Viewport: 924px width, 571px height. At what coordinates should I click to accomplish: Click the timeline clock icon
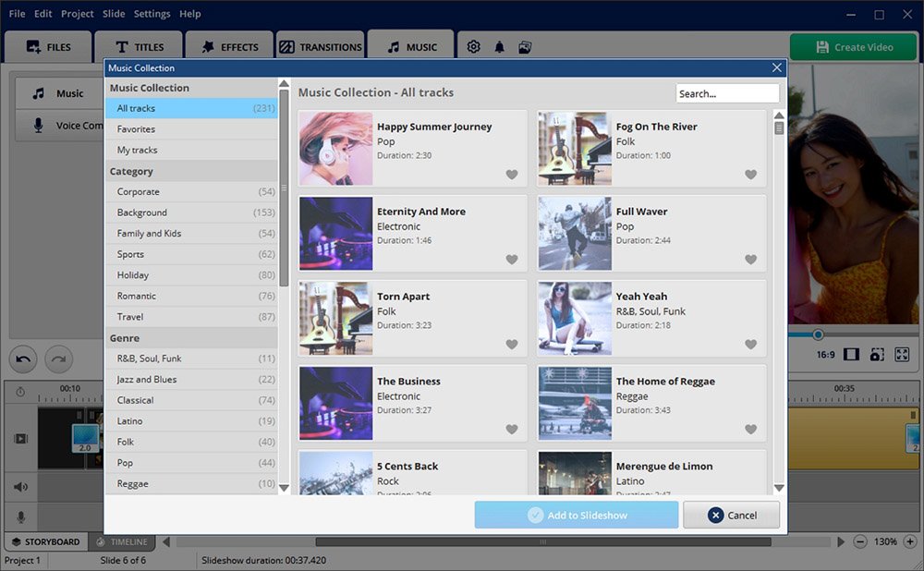tap(20, 392)
